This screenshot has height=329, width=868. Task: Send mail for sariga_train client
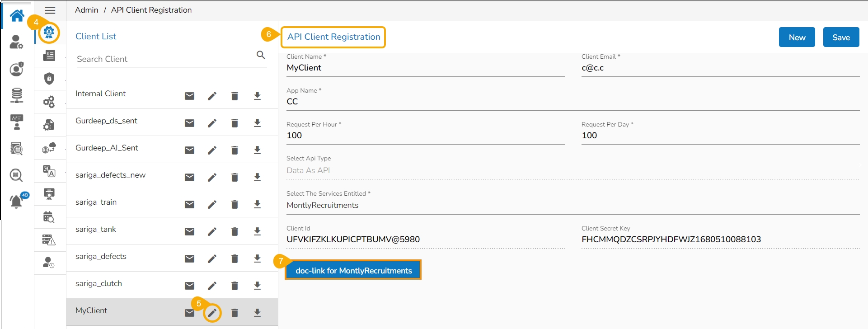(189, 204)
